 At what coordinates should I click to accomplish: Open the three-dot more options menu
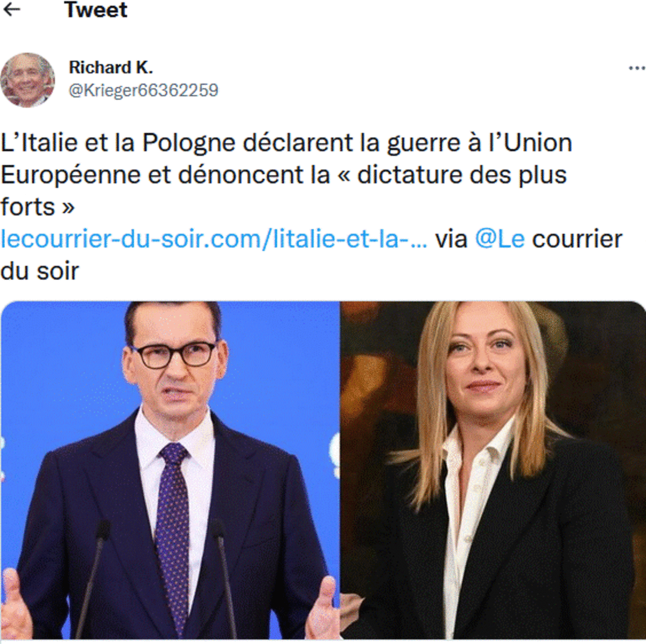636,68
